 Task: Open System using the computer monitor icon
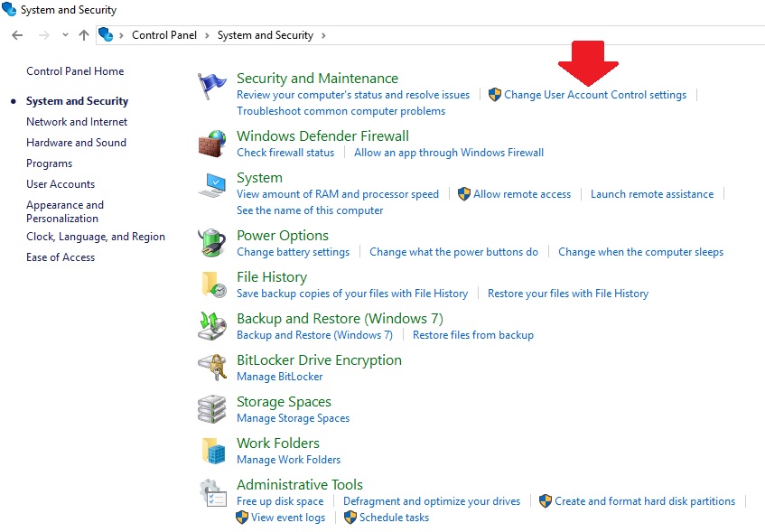[x=211, y=185]
